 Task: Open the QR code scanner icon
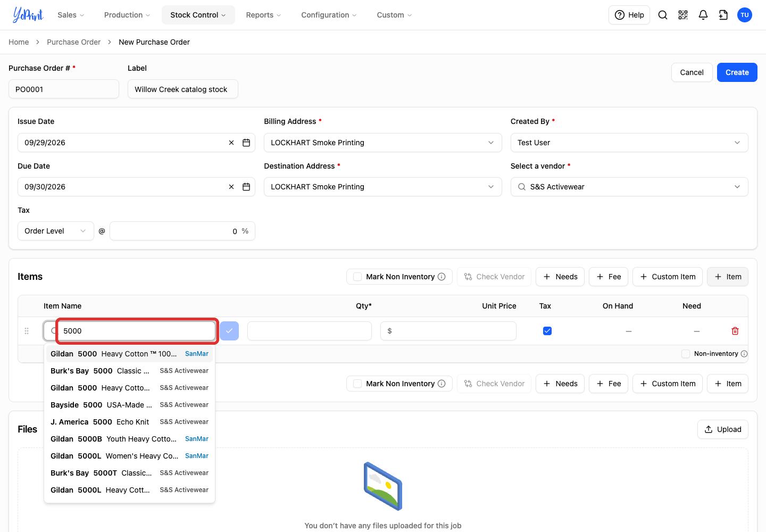(x=683, y=15)
